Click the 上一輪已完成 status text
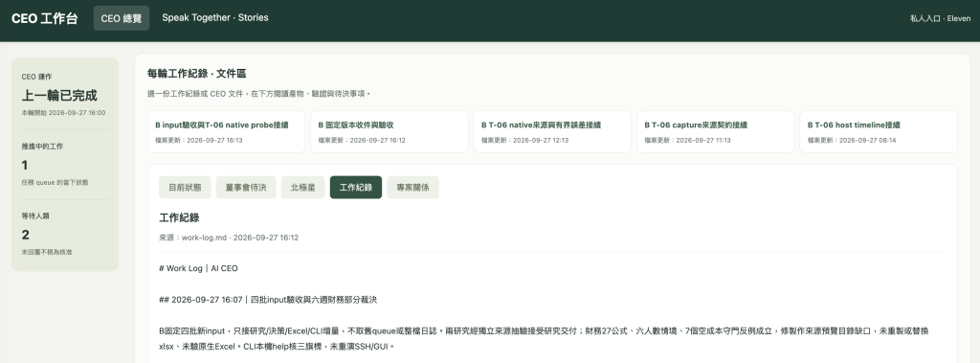This screenshot has width=980, height=363. click(59, 96)
